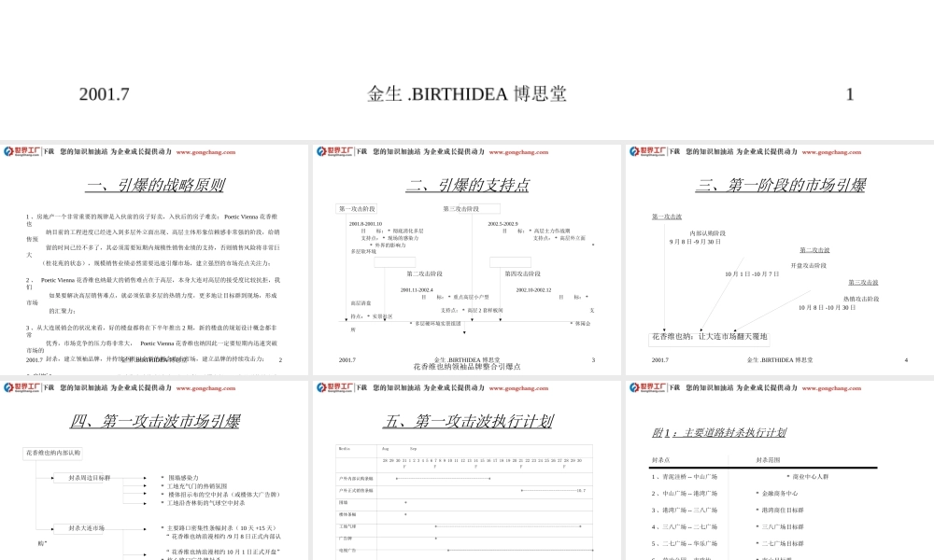This screenshot has width=934, height=560.
Task: Click page number '3' on the support-points slide
Action: point(593,360)
